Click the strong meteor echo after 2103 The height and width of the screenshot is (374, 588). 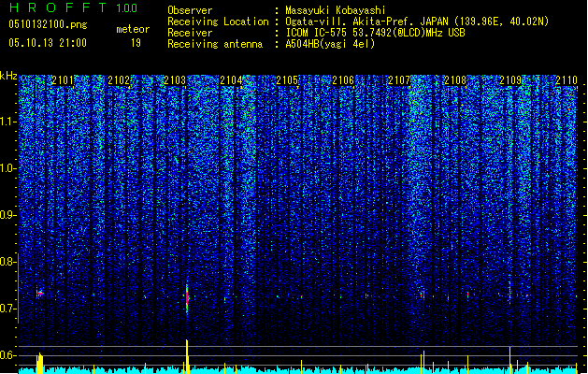(187, 297)
